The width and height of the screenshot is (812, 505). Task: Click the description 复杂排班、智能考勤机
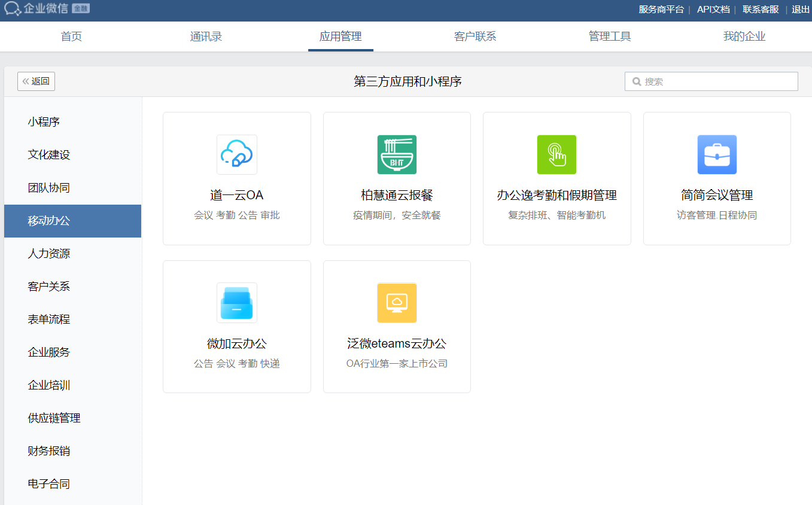(x=557, y=215)
